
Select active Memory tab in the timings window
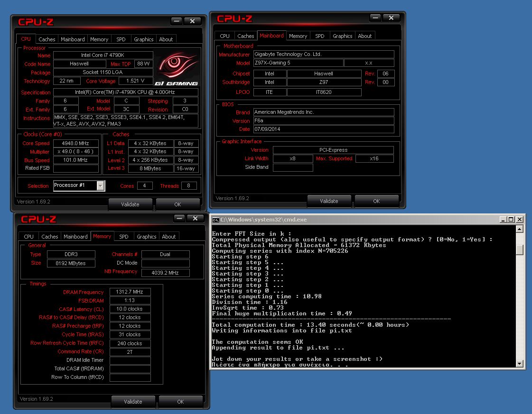coord(102,236)
